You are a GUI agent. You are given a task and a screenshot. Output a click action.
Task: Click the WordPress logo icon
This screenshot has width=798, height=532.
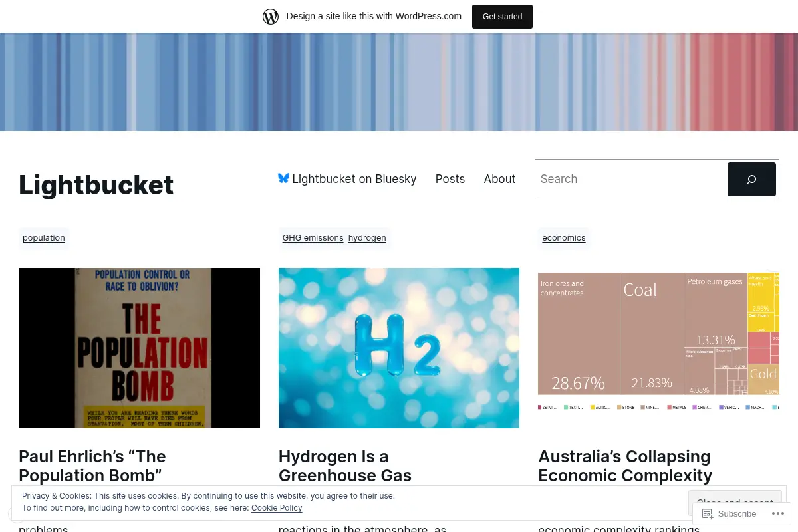point(271,17)
